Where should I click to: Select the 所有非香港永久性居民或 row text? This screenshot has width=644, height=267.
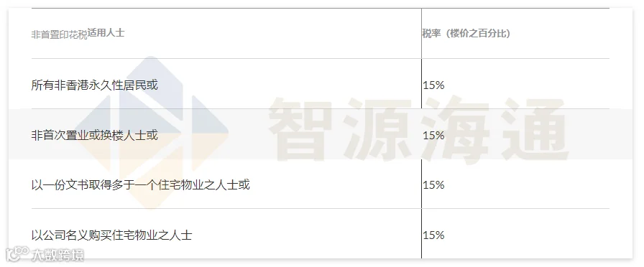click(x=94, y=85)
